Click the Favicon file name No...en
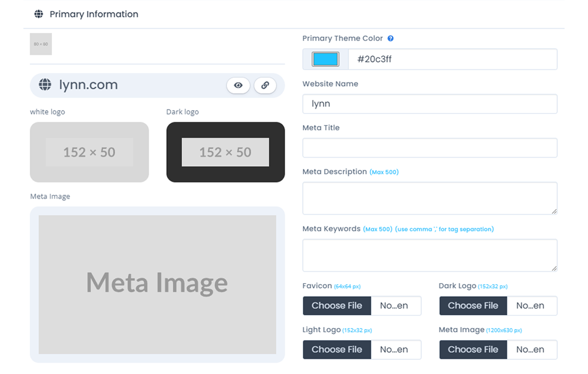Screen dimensions: 588x374 (394, 306)
